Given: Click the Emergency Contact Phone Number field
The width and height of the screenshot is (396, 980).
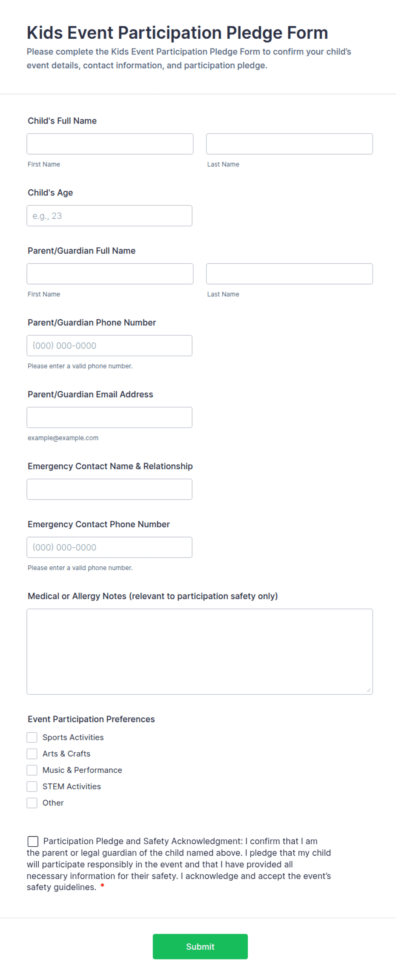Looking at the screenshot, I should coord(109,548).
